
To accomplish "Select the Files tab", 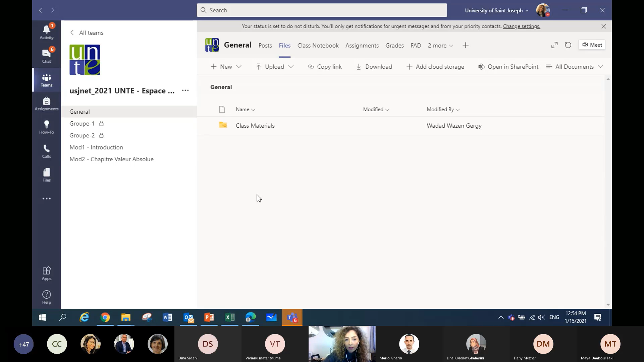I will point(284,46).
